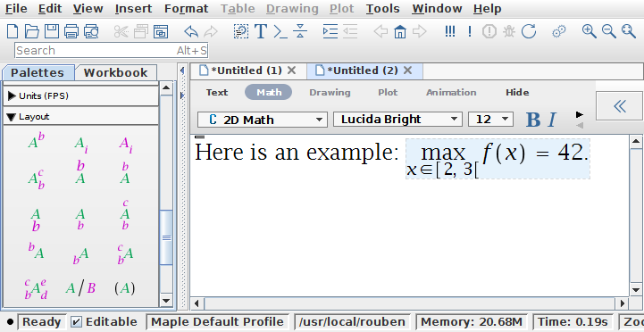This screenshot has width=644, height=332.
Task: Click the copy icon in the toolbar
Action: coord(141,31)
